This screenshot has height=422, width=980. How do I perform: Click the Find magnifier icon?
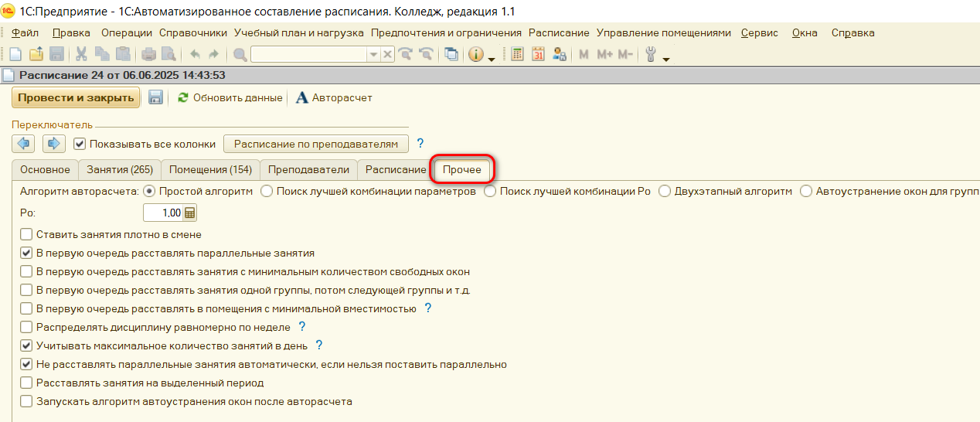coord(240,54)
